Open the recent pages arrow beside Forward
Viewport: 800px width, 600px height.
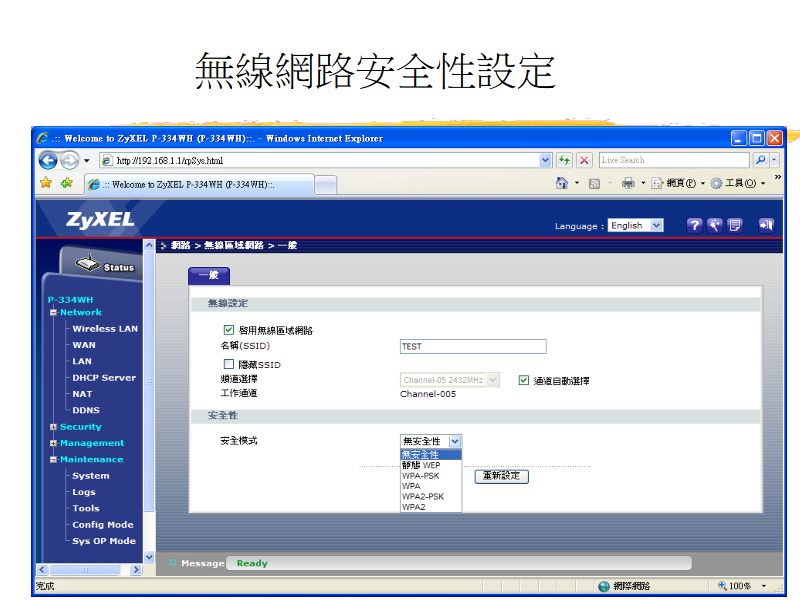pos(87,161)
